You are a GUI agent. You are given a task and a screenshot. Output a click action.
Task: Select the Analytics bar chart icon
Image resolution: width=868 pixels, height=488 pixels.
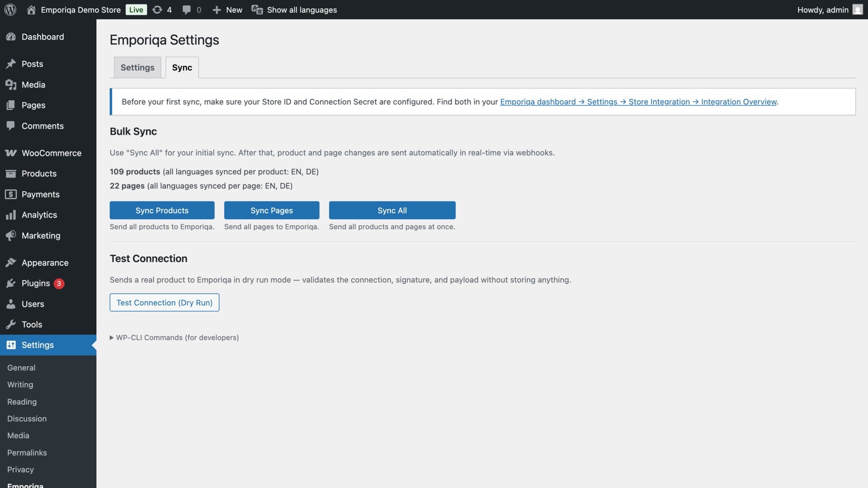click(11, 215)
